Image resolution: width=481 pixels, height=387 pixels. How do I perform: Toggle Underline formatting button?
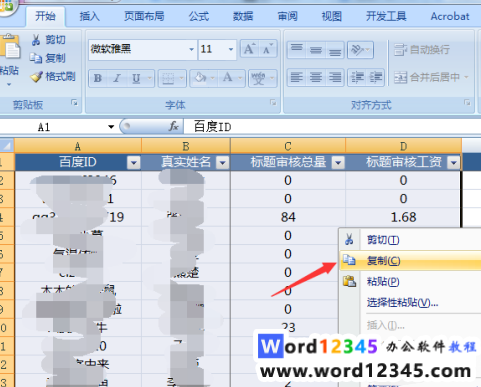pyautogui.click(x=136, y=78)
